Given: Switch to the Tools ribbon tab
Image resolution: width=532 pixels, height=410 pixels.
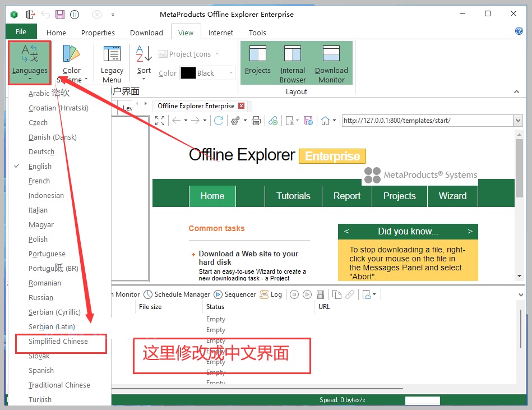Looking at the screenshot, I should (x=257, y=33).
